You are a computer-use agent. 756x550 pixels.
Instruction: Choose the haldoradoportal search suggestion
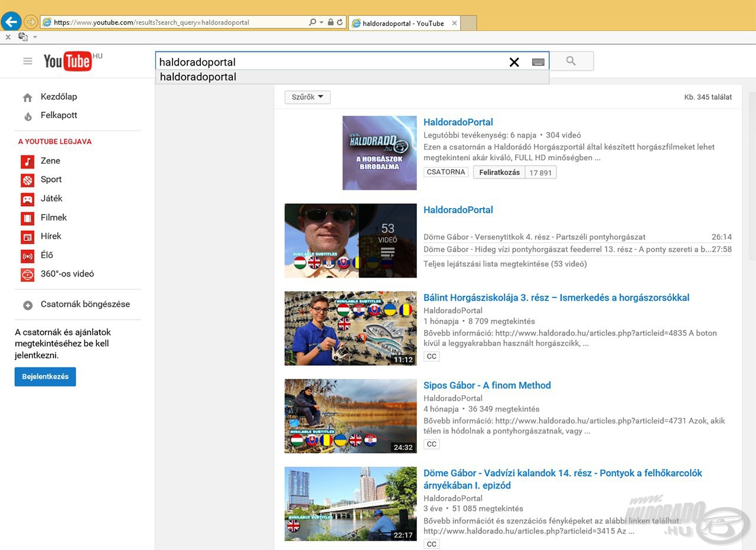352,77
